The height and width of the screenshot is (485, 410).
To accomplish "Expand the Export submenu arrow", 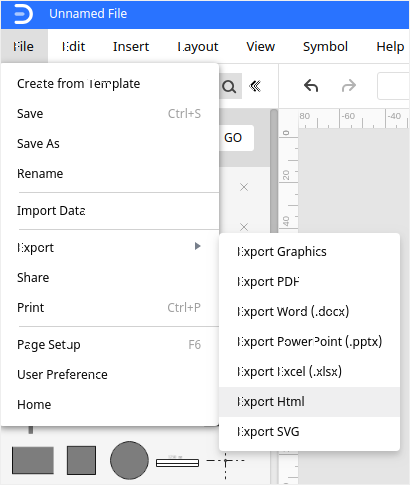I will [x=198, y=246].
